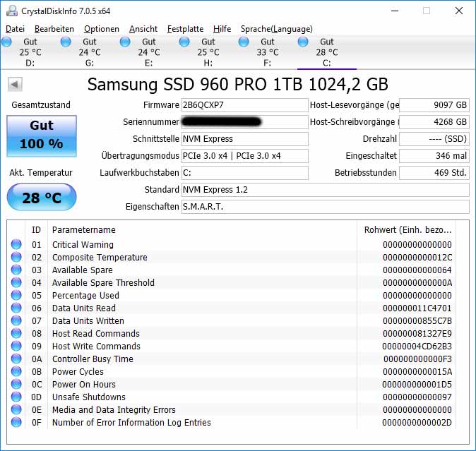This screenshot has width=476, height=451.
Task: Open the Sprache(Language) menu
Action: point(277,29)
